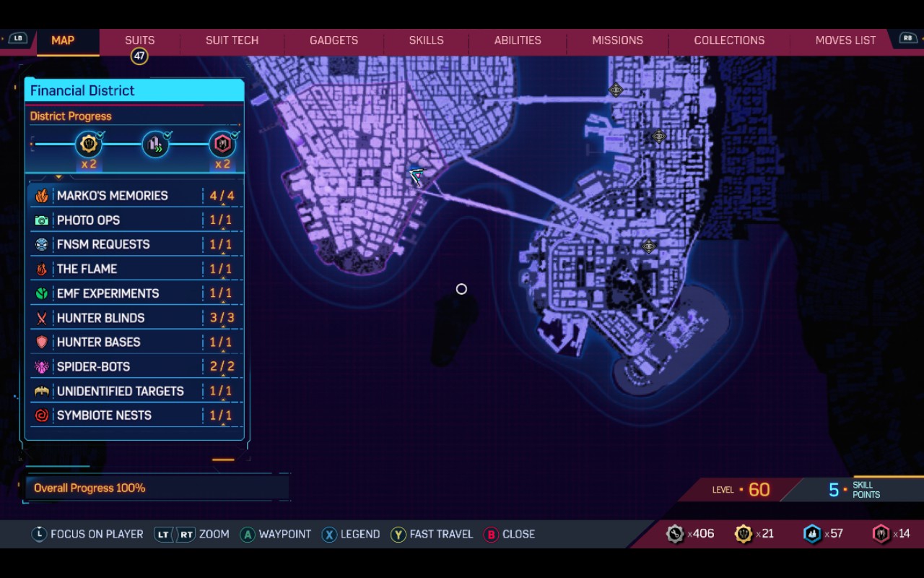
Task: Click the Hunter Blinds crossed icon
Action: 42,318
